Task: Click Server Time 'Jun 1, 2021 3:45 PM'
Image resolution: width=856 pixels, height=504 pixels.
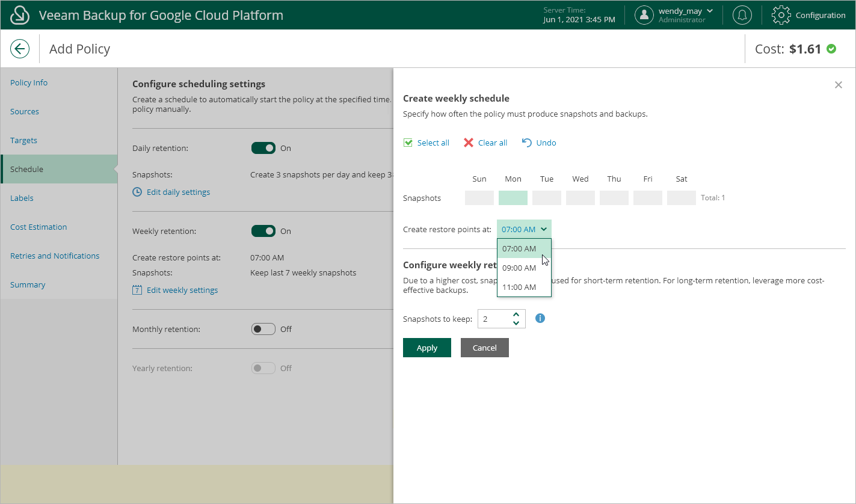Action: pos(579,20)
